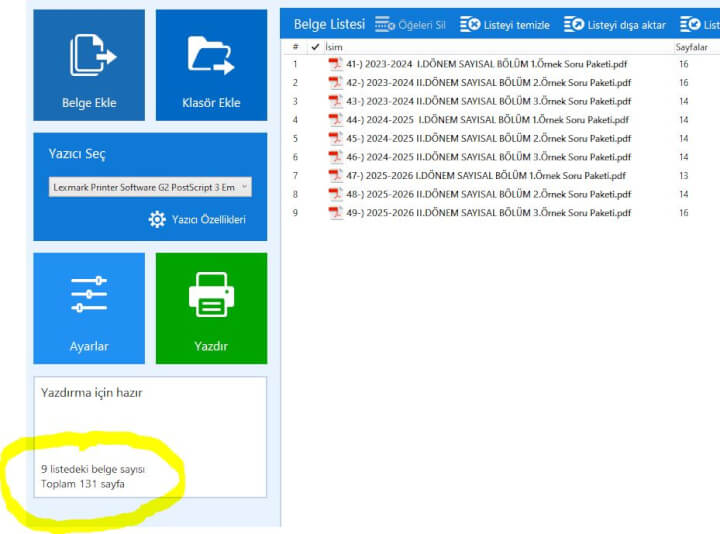
Task: Click the Sayfalar column header
Action: 691,47
